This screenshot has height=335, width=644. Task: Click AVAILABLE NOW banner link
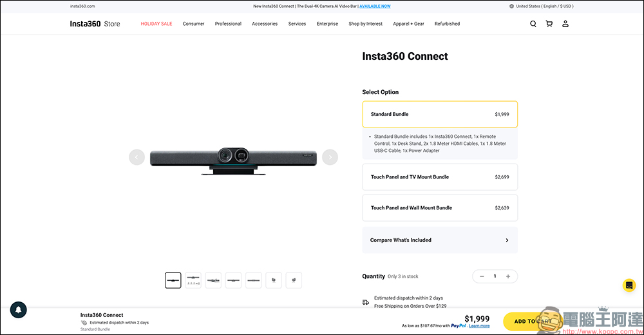(375, 6)
